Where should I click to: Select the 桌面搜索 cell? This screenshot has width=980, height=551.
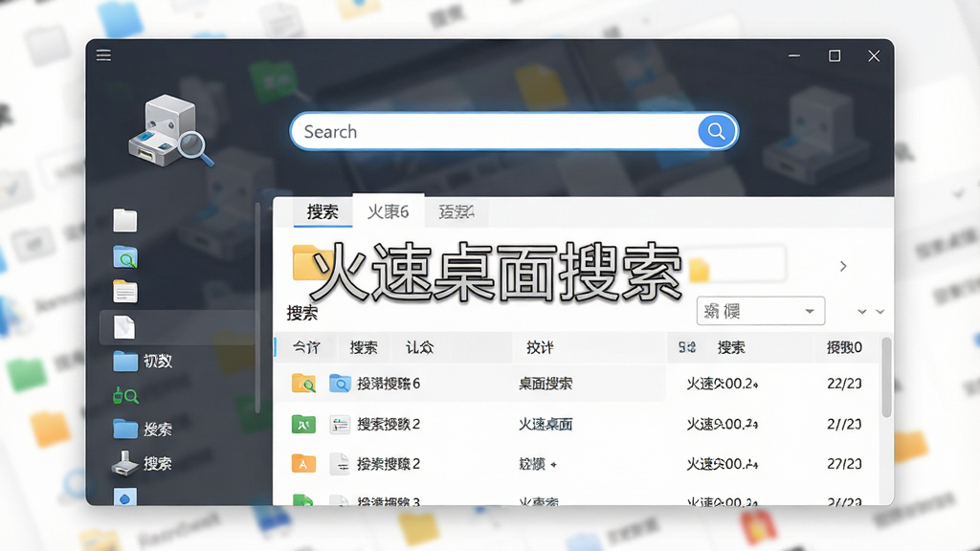[x=546, y=384]
